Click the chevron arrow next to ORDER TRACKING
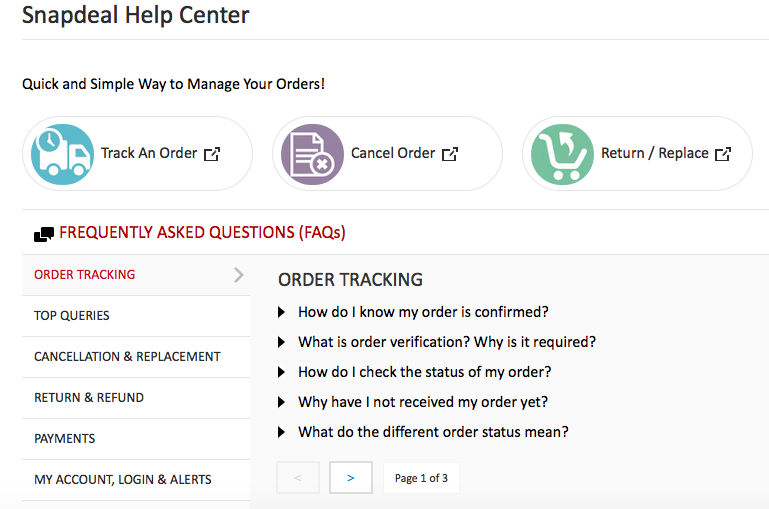Image resolution: width=769 pixels, height=509 pixels. click(239, 275)
